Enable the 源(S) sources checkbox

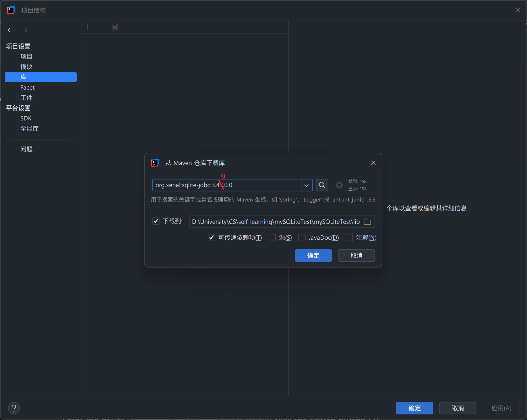[272, 238]
